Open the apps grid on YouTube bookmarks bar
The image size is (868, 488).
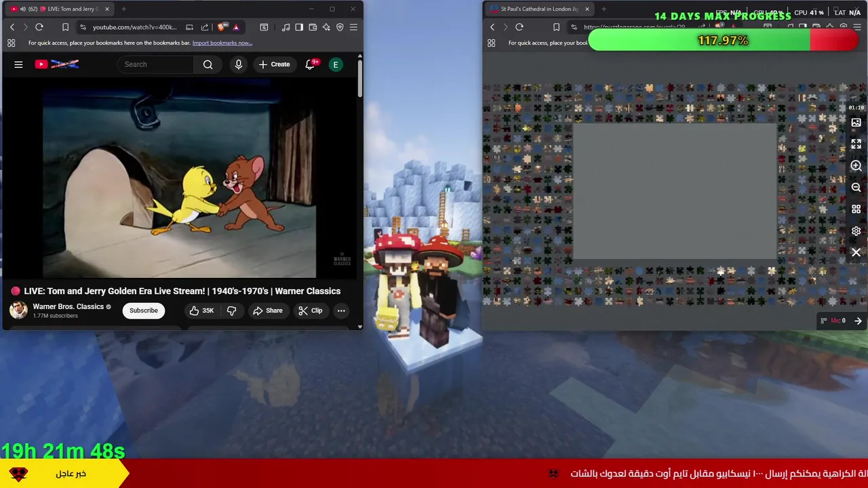[x=11, y=43]
